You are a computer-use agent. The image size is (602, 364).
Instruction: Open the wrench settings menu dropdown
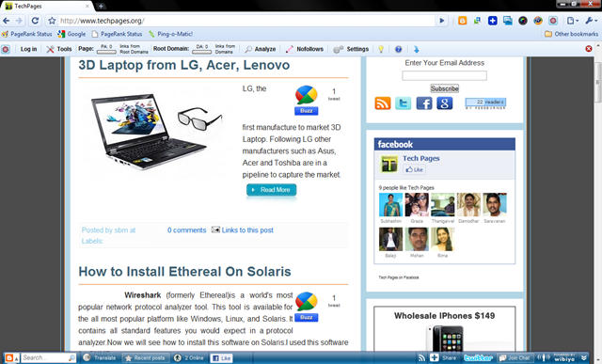tap(591, 21)
